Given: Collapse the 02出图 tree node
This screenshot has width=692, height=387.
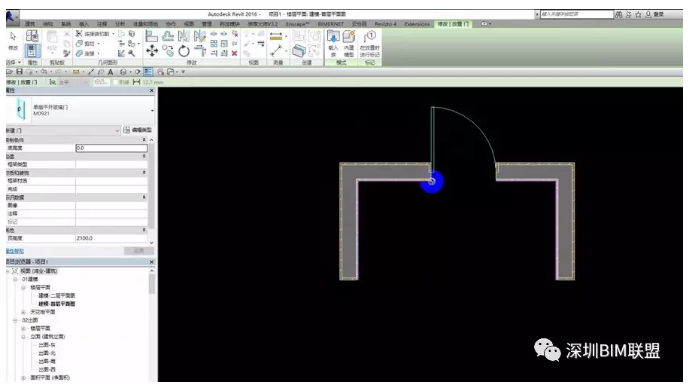Looking at the screenshot, I should click(15, 320).
